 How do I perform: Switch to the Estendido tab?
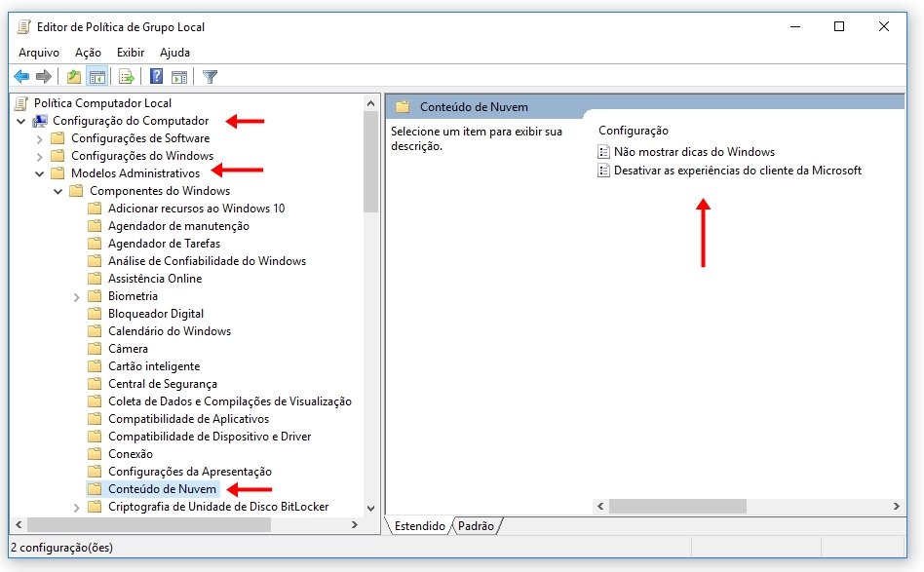click(419, 526)
